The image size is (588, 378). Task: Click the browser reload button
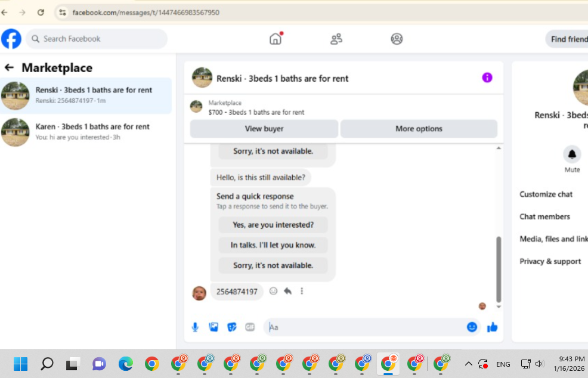tap(41, 13)
